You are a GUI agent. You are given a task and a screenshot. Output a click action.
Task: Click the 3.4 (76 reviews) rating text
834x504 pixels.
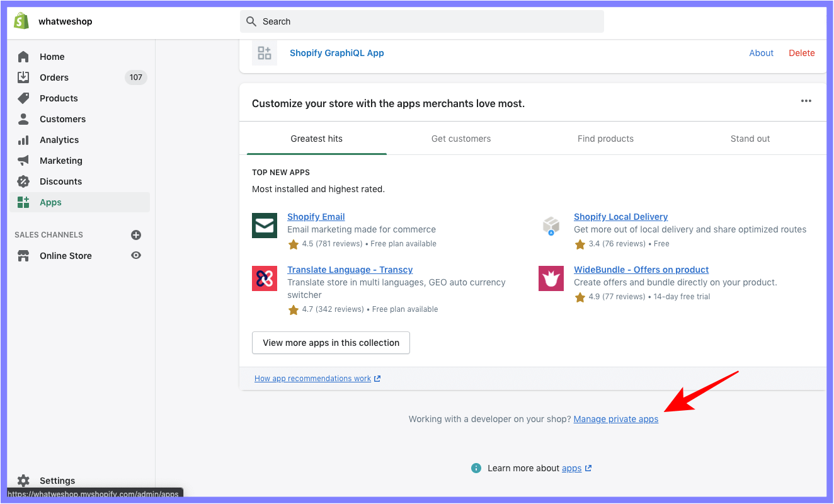[617, 244]
